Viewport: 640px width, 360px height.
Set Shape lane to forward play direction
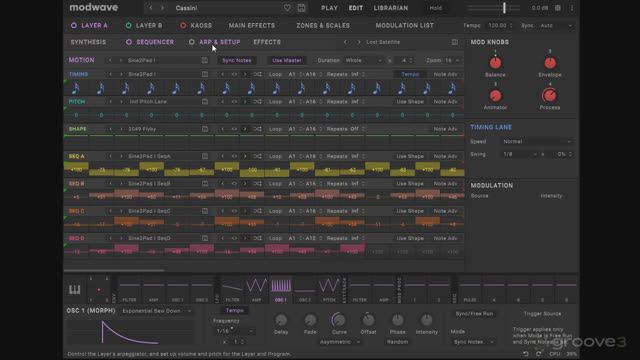pyautogui.click(x=245, y=129)
